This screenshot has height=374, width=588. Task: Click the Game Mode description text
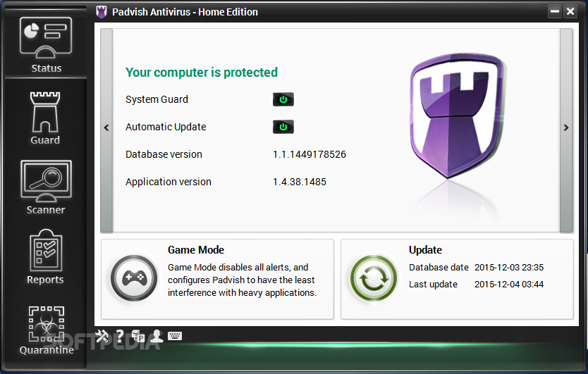point(243,280)
